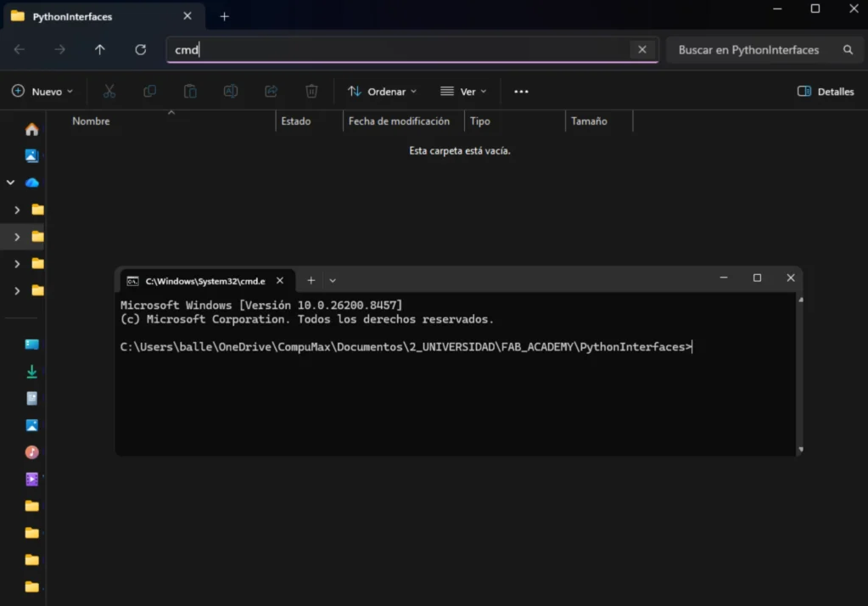Viewport: 868px width, 606px height.
Task: Open Downloads from the sidebar
Action: coord(31,371)
